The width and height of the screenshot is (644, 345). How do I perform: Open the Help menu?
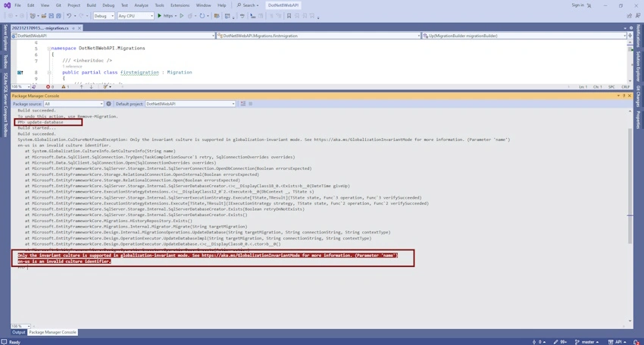click(222, 5)
